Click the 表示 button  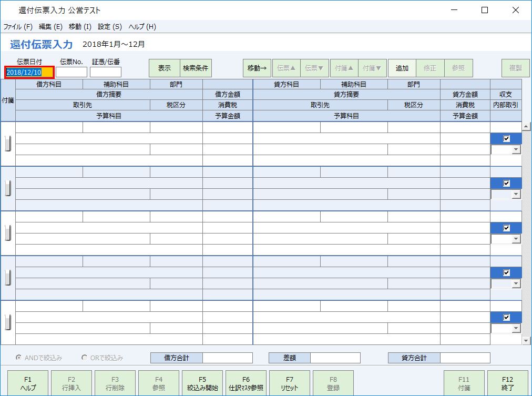coord(165,68)
